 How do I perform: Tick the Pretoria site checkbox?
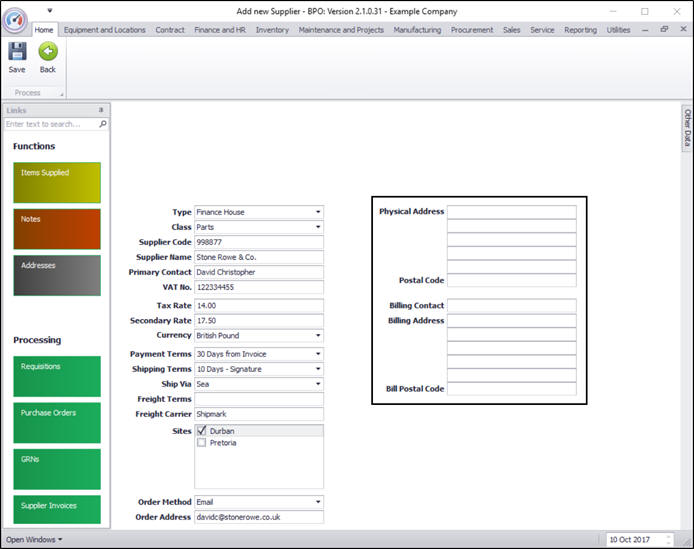point(202,442)
